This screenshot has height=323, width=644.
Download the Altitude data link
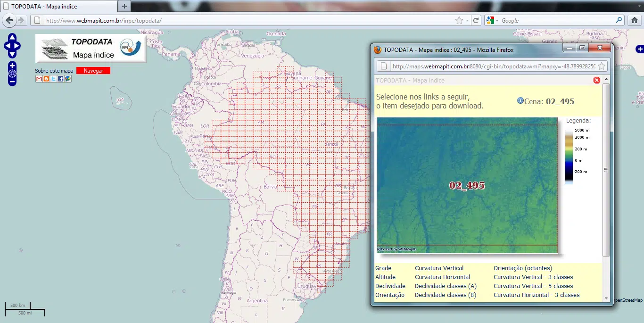click(385, 277)
